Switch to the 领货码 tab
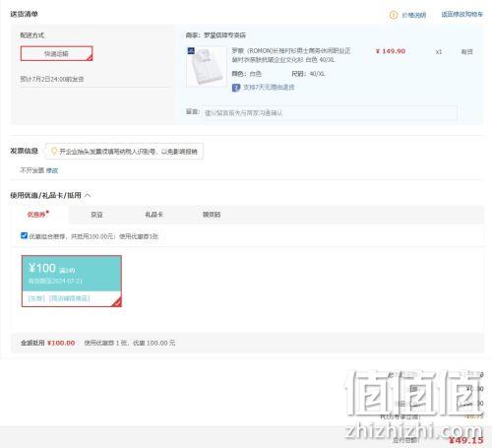Image resolution: width=492 pixels, height=448 pixels. coord(212,215)
